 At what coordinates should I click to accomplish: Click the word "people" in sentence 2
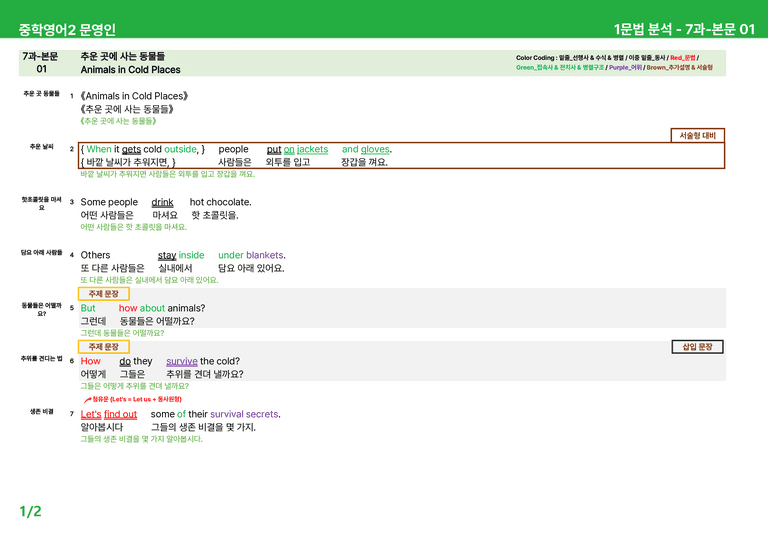click(x=233, y=149)
